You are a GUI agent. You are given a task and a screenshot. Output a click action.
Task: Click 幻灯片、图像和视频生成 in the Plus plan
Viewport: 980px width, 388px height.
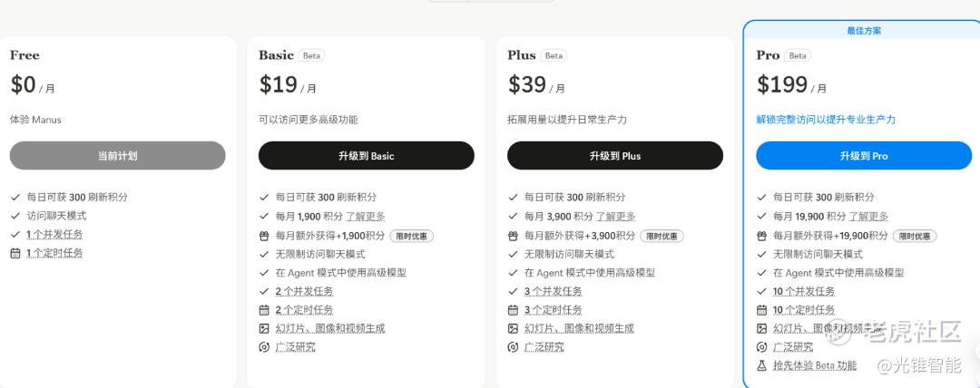pyautogui.click(x=578, y=328)
